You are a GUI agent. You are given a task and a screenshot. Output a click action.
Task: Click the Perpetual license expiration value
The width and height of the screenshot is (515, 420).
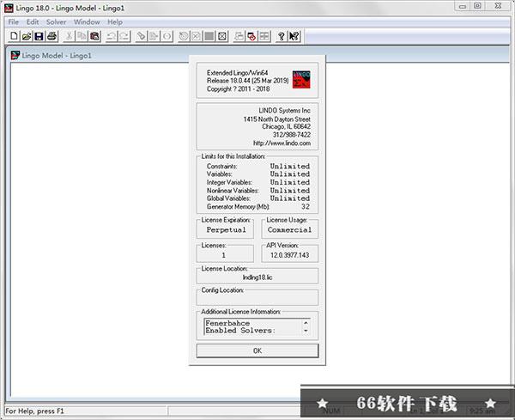point(226,229)
